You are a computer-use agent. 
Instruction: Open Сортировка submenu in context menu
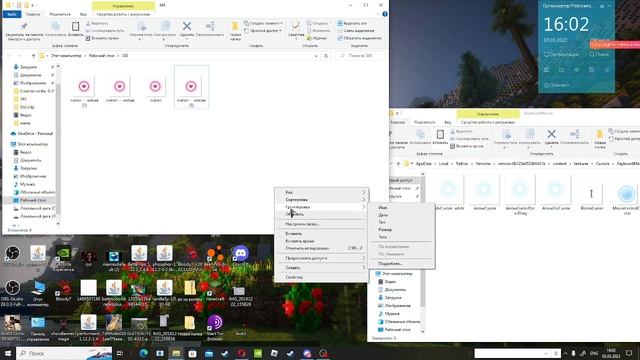pyautogui.click(x=321, y=200)
